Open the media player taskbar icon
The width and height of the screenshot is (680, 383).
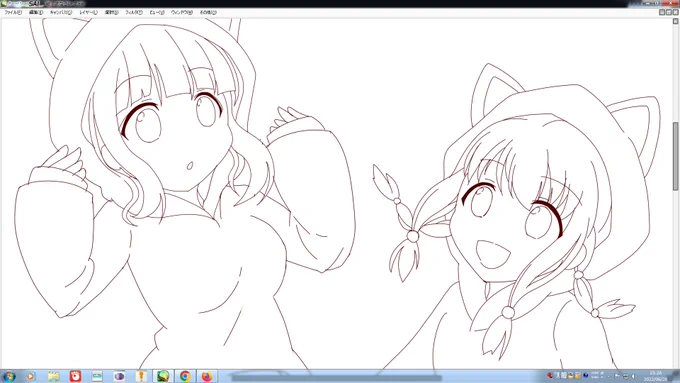31,376
